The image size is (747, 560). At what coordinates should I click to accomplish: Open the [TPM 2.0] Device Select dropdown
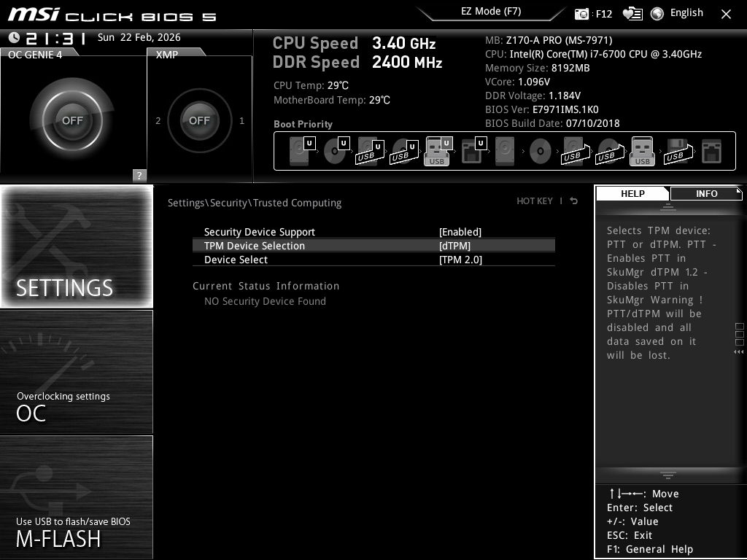tap(461, 260)
